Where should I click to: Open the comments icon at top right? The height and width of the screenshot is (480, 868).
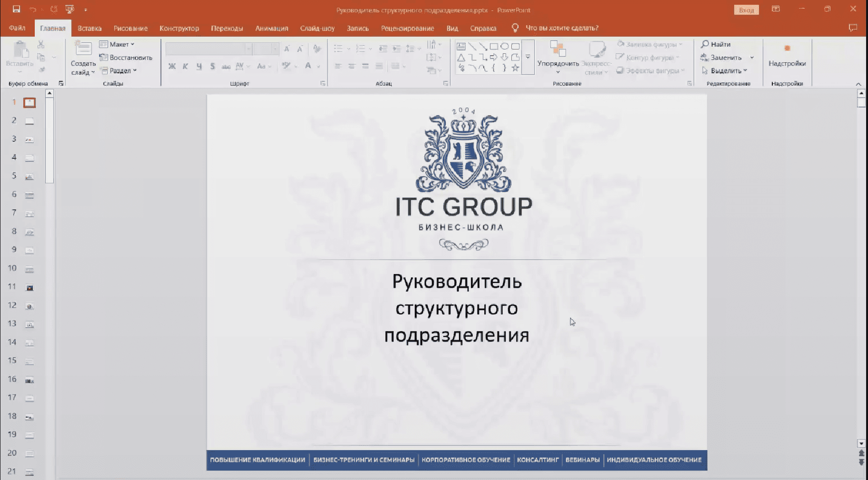853,28
